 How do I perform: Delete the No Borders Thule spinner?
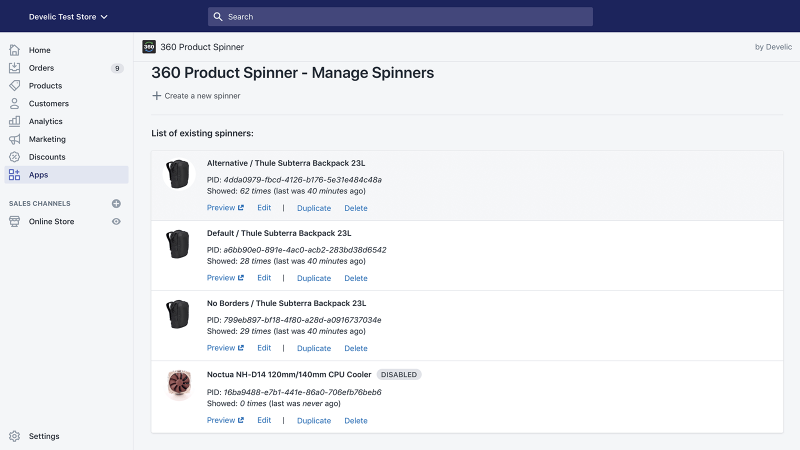pyautogui.click(x=356, y=348)
